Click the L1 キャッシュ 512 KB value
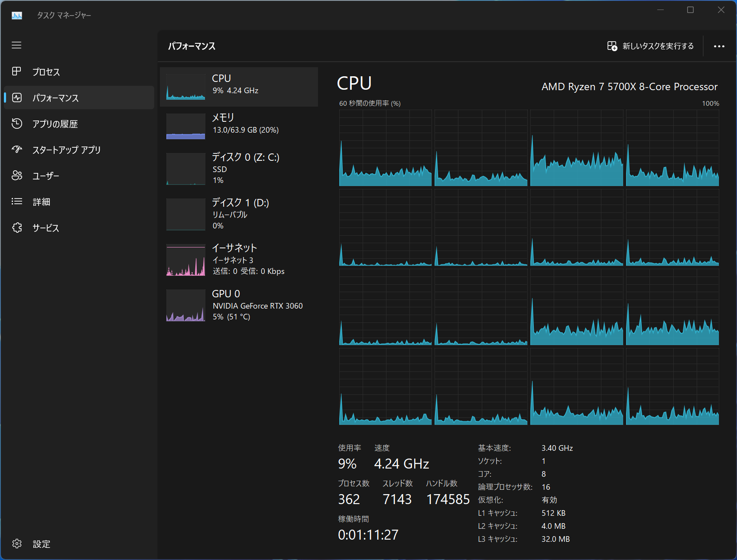This screenshot has width=737, height=560. [553, 513]
